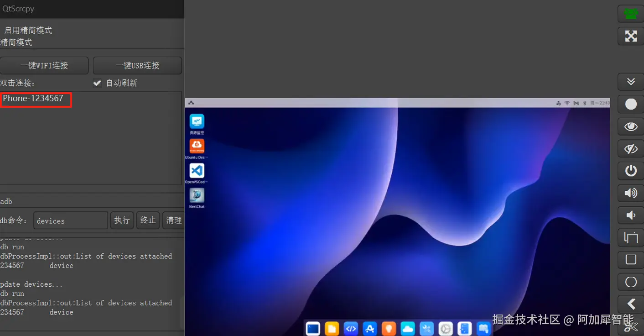Click the QtScrcpy window title

[x=18, y=9]
